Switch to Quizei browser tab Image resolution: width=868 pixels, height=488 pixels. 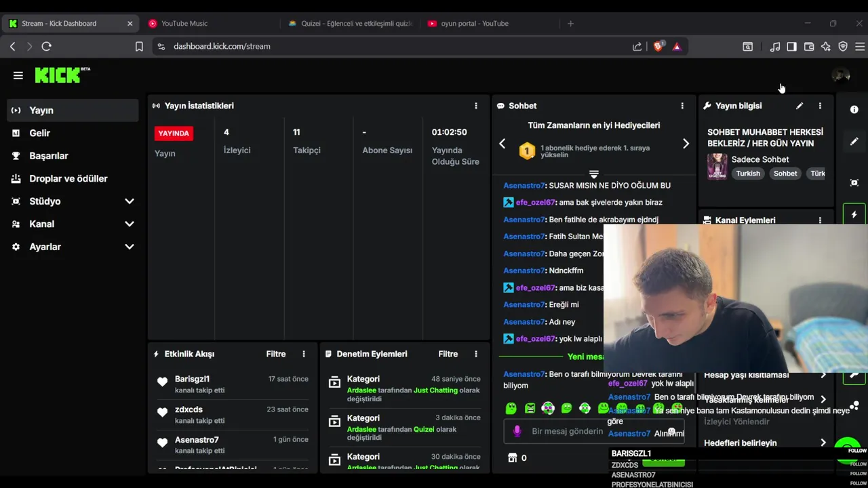(x=349, y=23)
